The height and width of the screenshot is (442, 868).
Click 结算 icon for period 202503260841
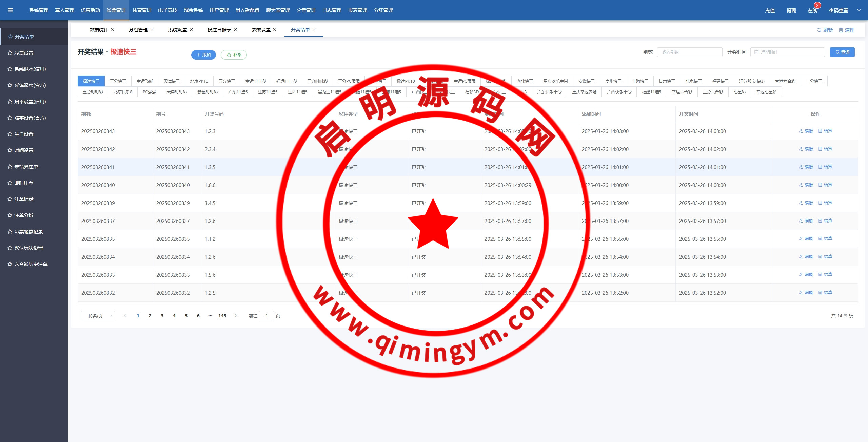825,167
